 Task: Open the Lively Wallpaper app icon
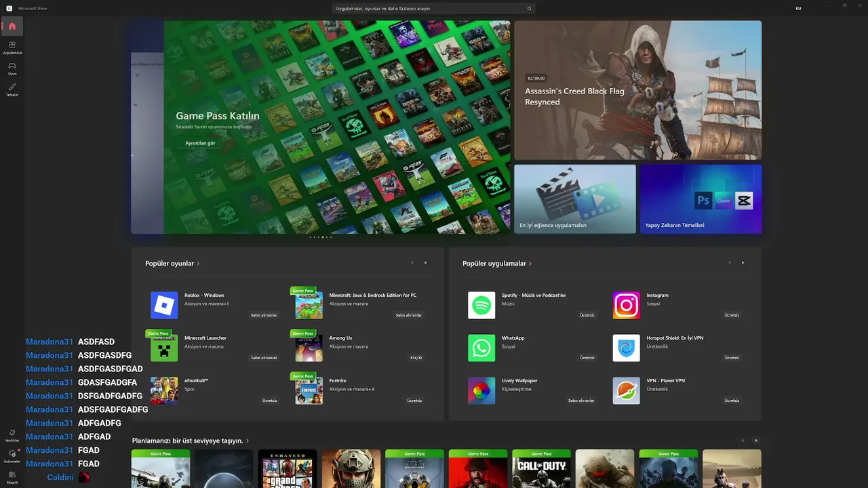coord(481,390)
